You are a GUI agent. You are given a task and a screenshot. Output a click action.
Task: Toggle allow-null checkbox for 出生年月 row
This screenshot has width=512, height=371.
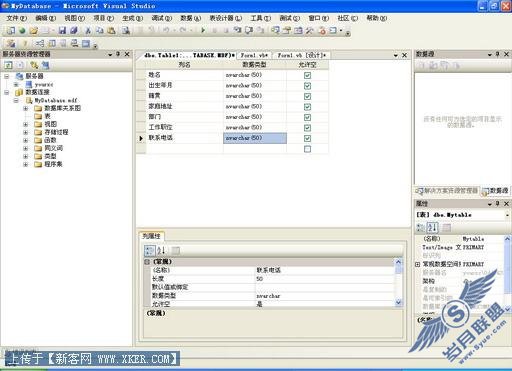307,86
